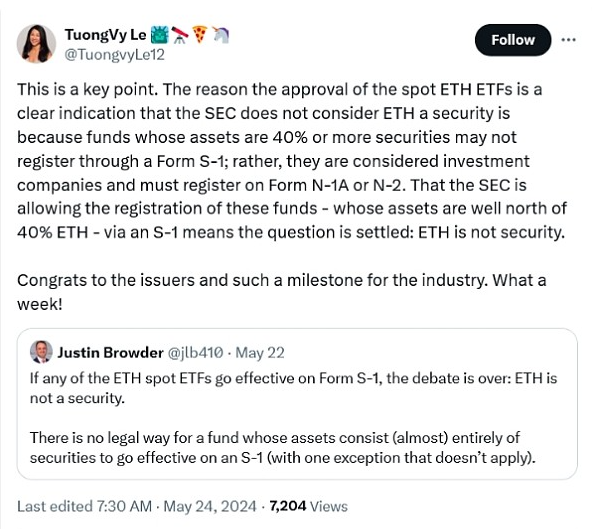Viewport: 592px width, 529px height.
Task: Open the quoted tweet's May 22 date
Action: click(x=260, y=353)
